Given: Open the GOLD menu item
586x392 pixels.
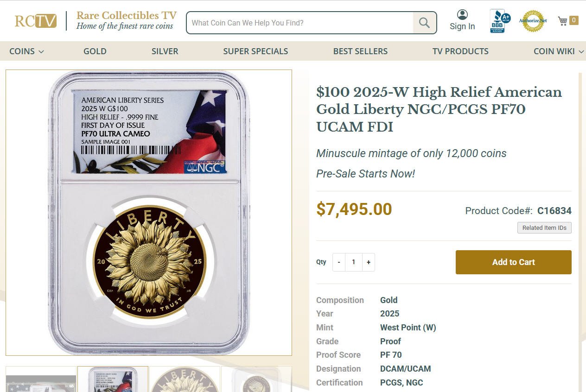Looking at the screenshot, I should tap(95, 51).
